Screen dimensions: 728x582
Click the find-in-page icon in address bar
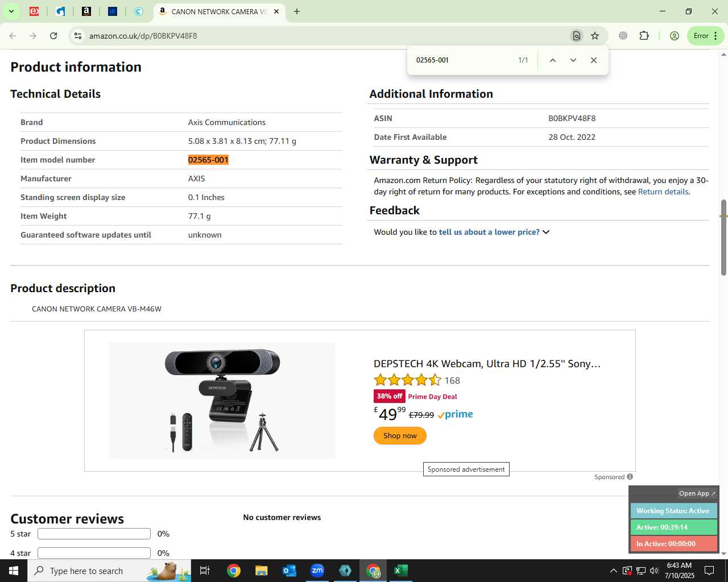tap(577, 36)
